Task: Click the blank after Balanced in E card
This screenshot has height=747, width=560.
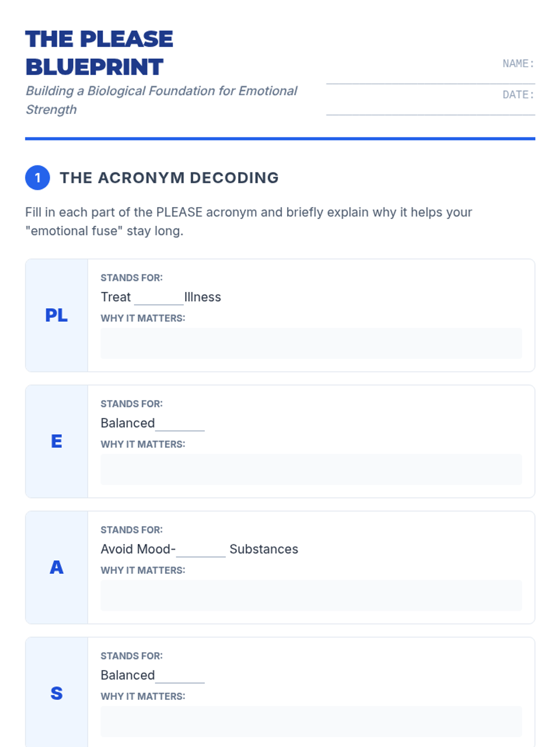Action: [x=180, y=424]
